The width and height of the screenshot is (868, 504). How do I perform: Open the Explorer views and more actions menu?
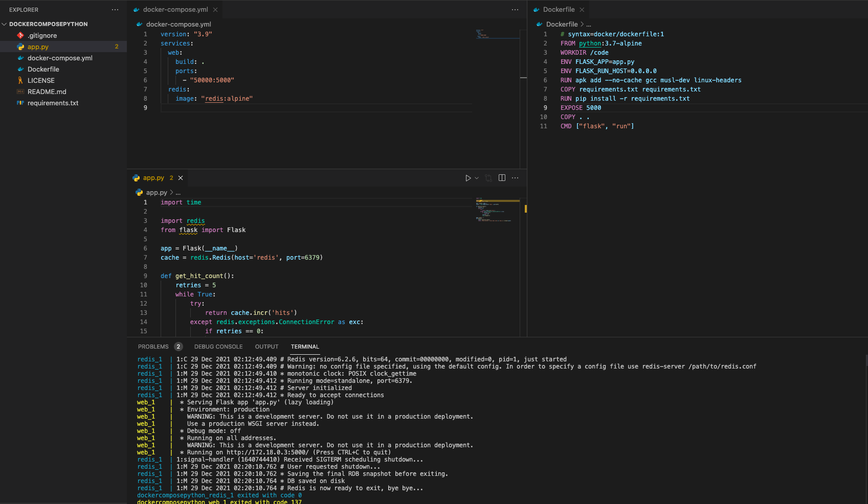click(x=115, y=10)
